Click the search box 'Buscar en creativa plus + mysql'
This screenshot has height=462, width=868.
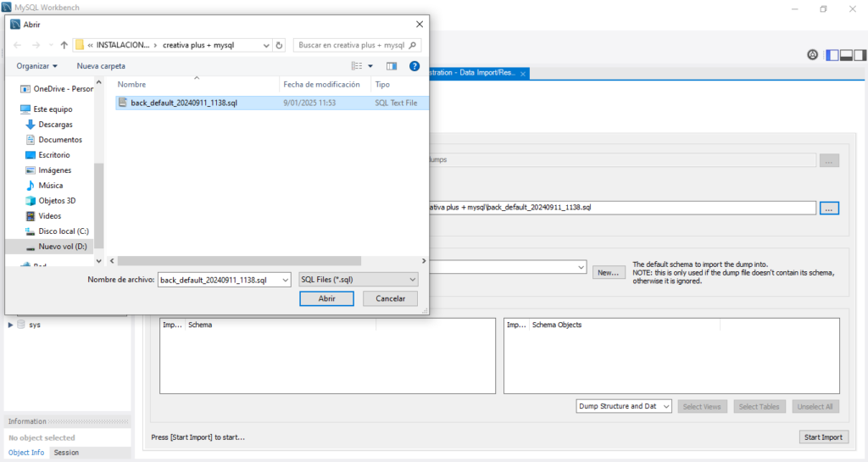click(357, 46)
